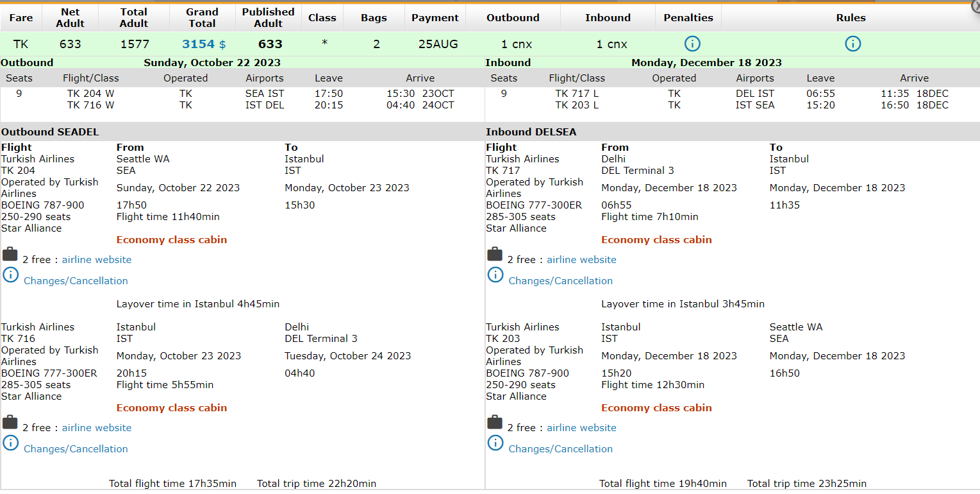Click the baggage icon for outbound flight TK 716
Image resolution: width=980 pixels, height=494 pixels.
tap(10, 422)
